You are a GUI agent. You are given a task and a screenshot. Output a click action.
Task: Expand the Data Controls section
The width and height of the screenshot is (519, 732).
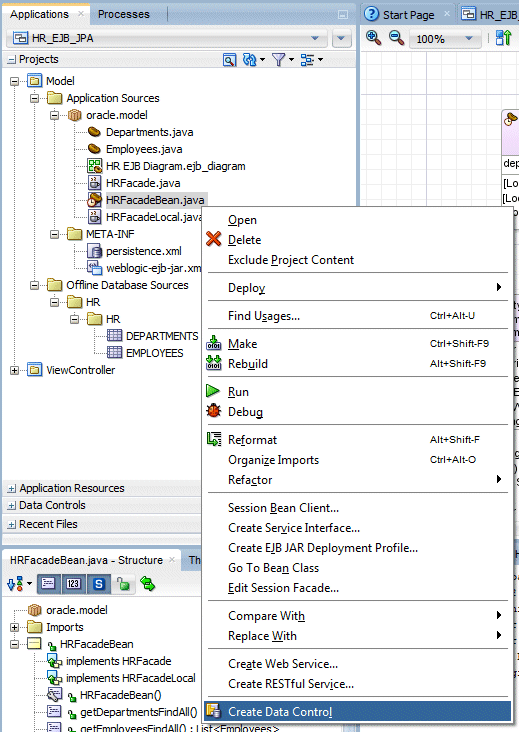click(11, 506)
